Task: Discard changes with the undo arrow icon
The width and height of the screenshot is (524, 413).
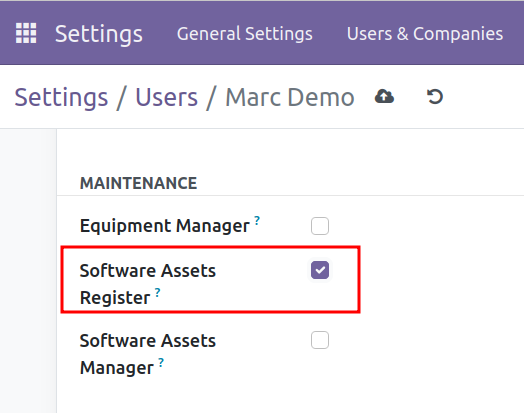Action: tap(435, 97)
